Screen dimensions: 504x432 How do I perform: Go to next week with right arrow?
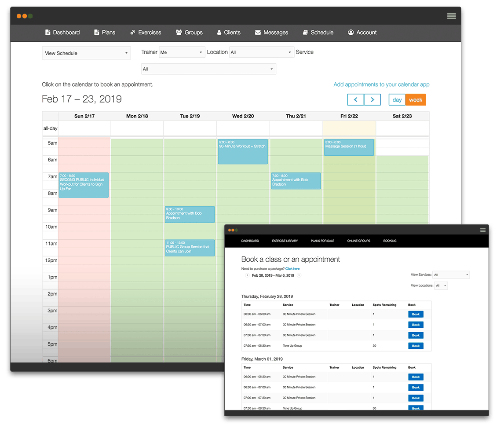[373, 100]
